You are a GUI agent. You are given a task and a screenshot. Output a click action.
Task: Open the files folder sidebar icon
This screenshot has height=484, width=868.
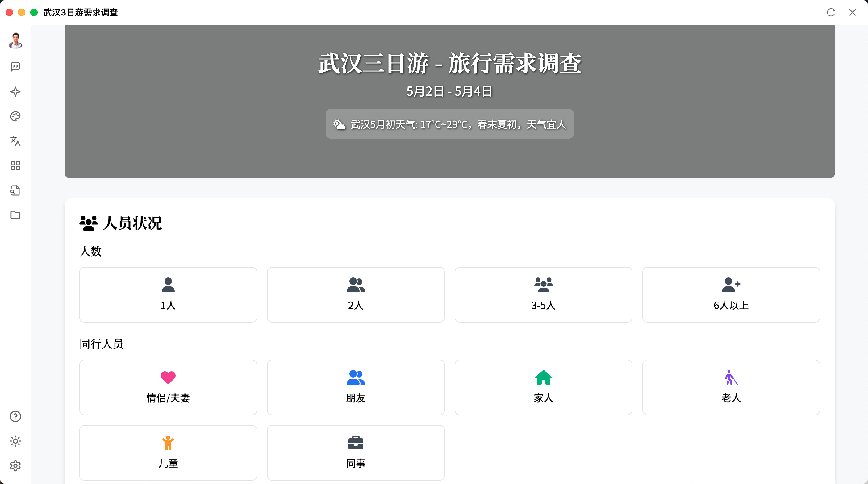(x=15, y=215)
